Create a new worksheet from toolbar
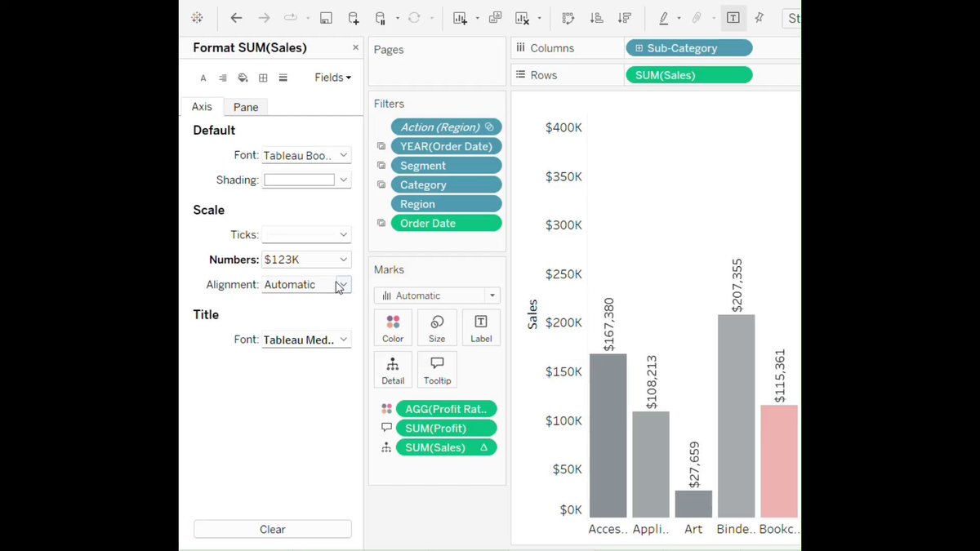980x551 pixels. coord(460,18)
